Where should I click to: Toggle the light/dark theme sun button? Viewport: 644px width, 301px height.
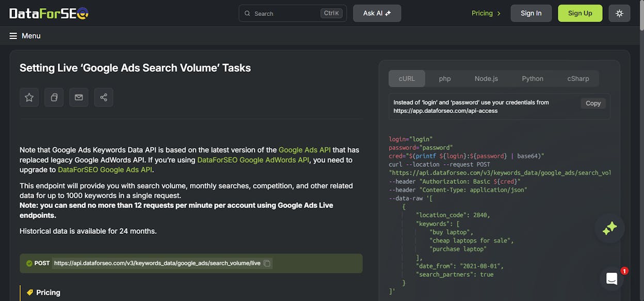coord(619,13)
